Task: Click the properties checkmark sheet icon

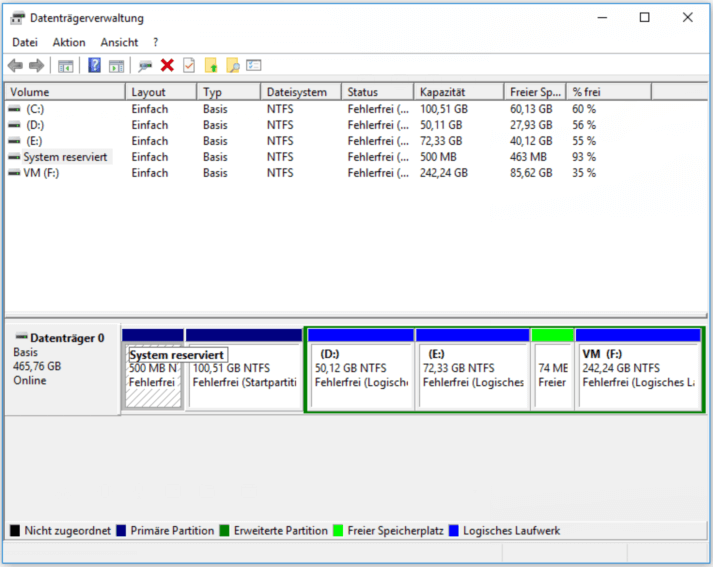Action: click(x=189, y=65)
